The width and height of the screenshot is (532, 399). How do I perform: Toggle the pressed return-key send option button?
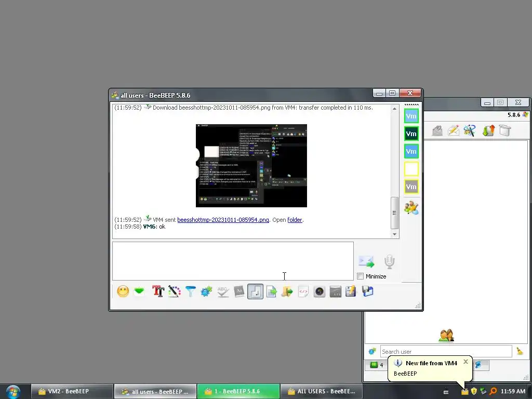(255, 291)
